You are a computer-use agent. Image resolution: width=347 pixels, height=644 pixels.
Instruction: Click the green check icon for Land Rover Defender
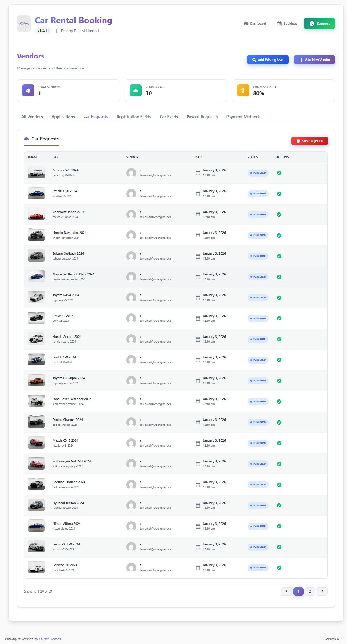click(279, 402)
